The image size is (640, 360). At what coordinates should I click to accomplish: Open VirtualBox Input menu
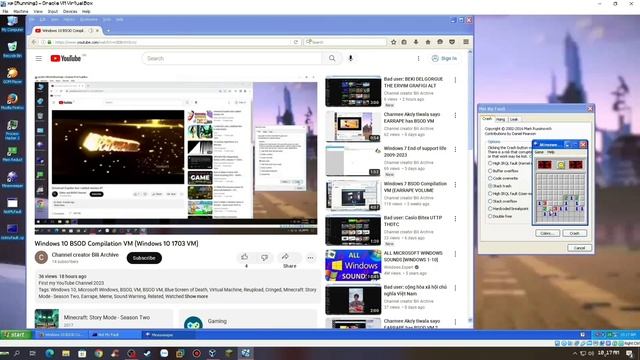[x=53, y=11]
